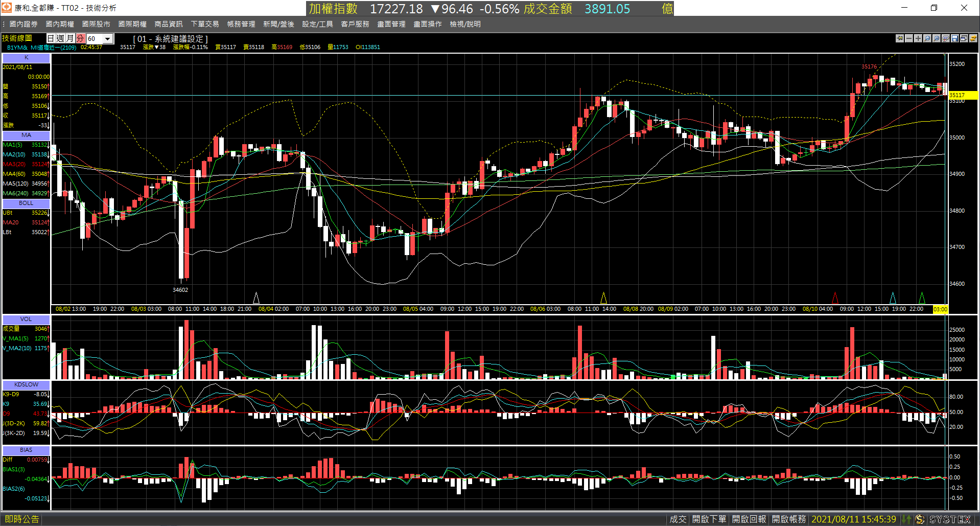Image resolution: width=980 pixels, height=526 pixels.
Task: Click 開啟帳務 button
Action: click(789, 519)
